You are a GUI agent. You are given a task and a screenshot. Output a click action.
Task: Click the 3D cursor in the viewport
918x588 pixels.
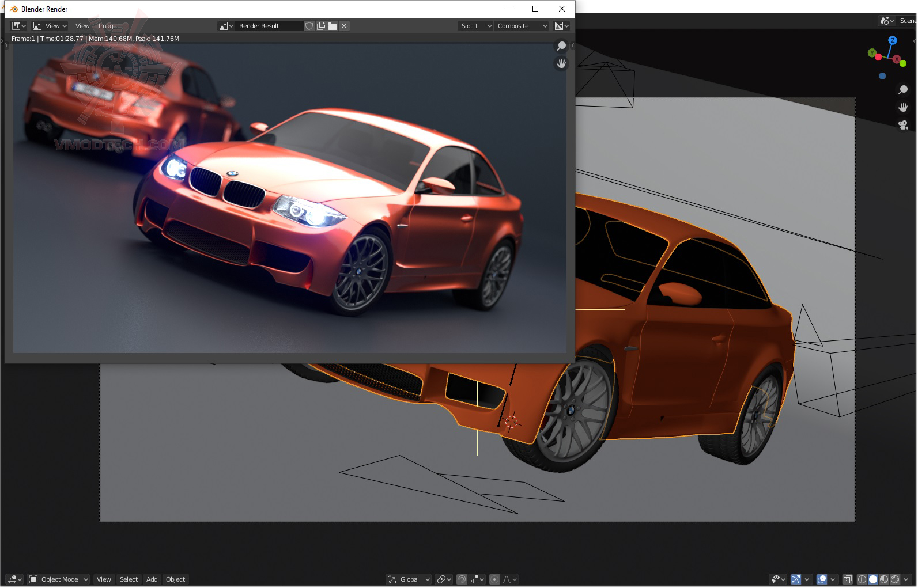pyautogui.click(x=512, y=422)
